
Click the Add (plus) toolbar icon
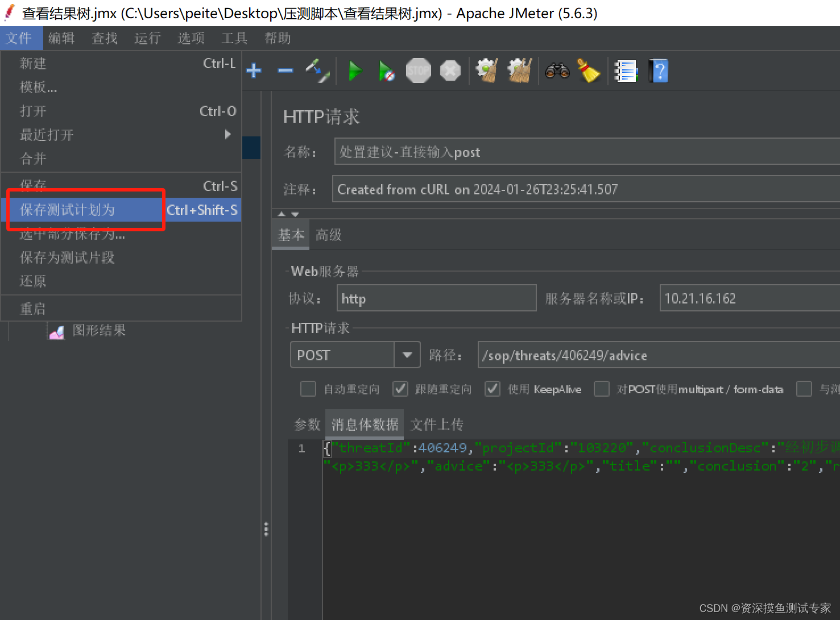[x=254, y=71]
